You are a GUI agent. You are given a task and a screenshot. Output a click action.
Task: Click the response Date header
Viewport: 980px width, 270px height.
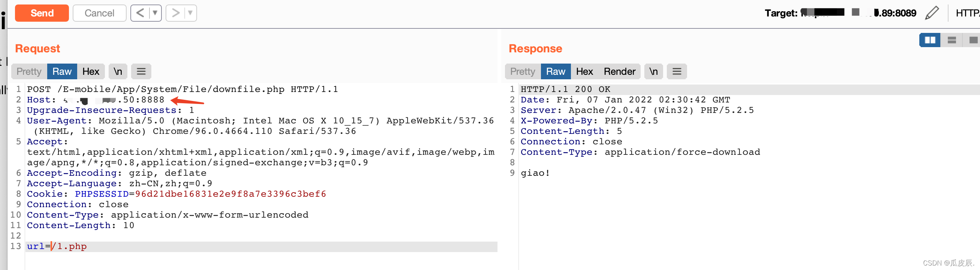click(626, 100)
